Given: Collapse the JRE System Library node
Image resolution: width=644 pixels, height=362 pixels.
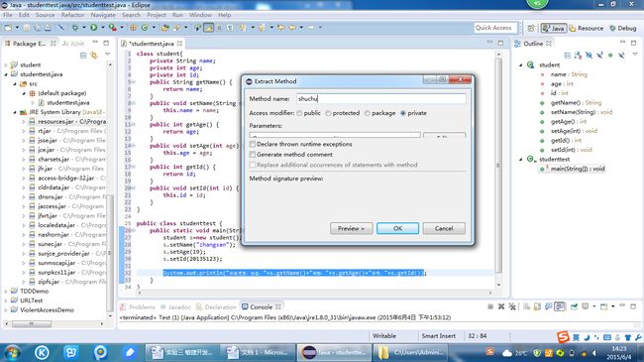Looking at the screenshot, I should 15,112.
